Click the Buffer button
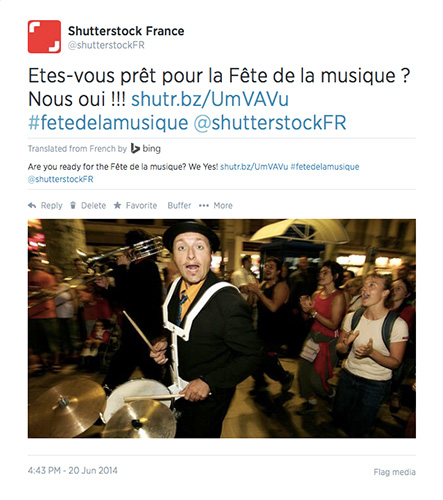Screen dimensions: 443x500 click(179, 206)
